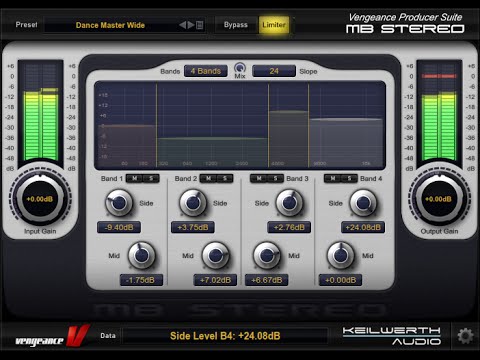Screen dimensions: 480x360
Task: Click Band 4 Side value +24.08dB
Action: click(363, 227)
